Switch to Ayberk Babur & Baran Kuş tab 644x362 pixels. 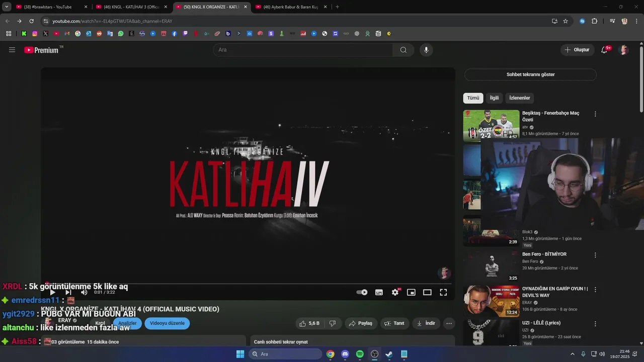(292, 7)
